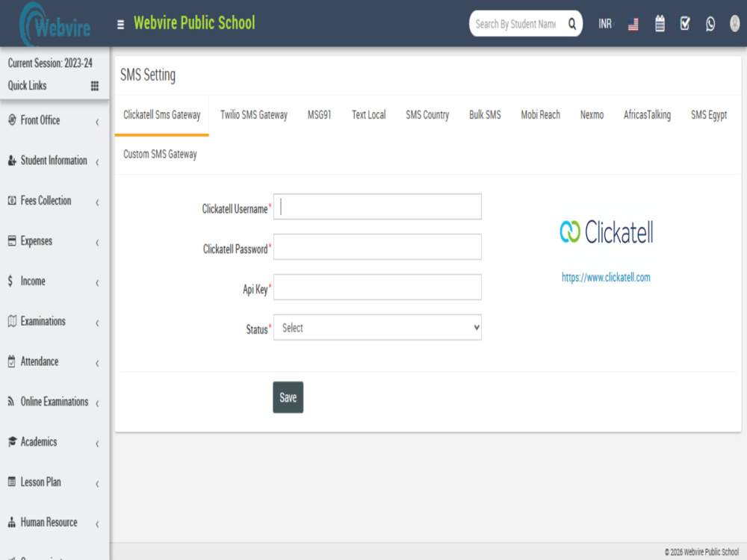Viewport: 747px width, 560px height.
Task: Expand the Examinations chevron
Action: pos(97,323)
